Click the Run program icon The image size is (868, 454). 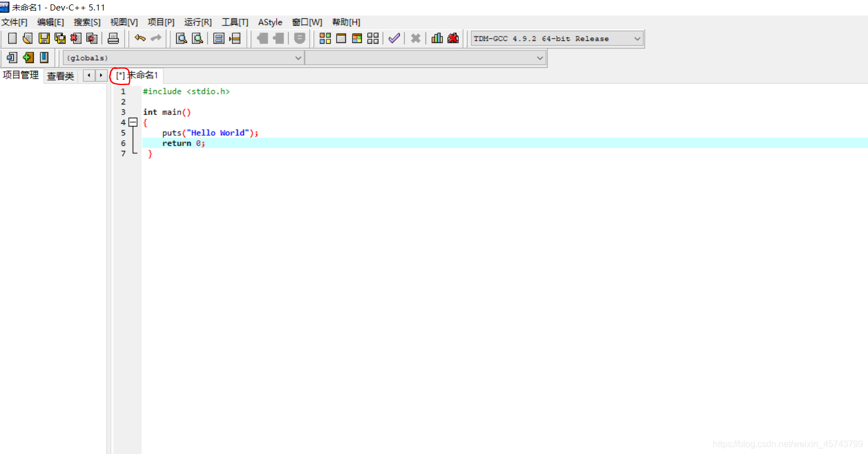[341, 38]
